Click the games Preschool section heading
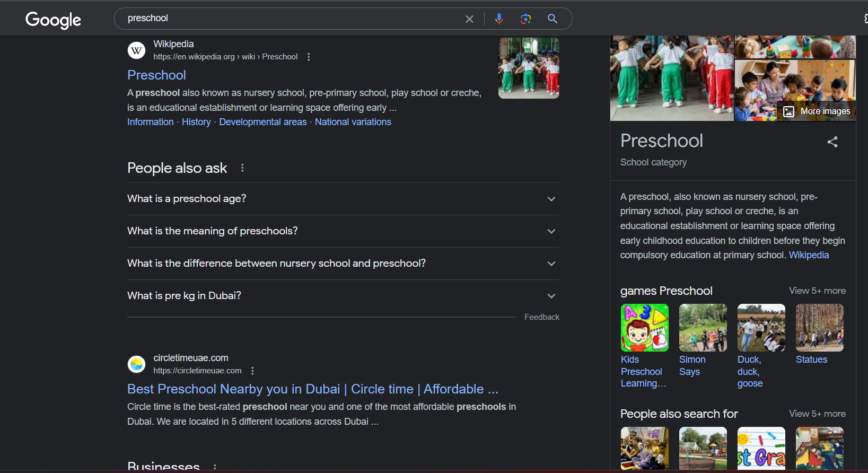 [x=667, y=291]
